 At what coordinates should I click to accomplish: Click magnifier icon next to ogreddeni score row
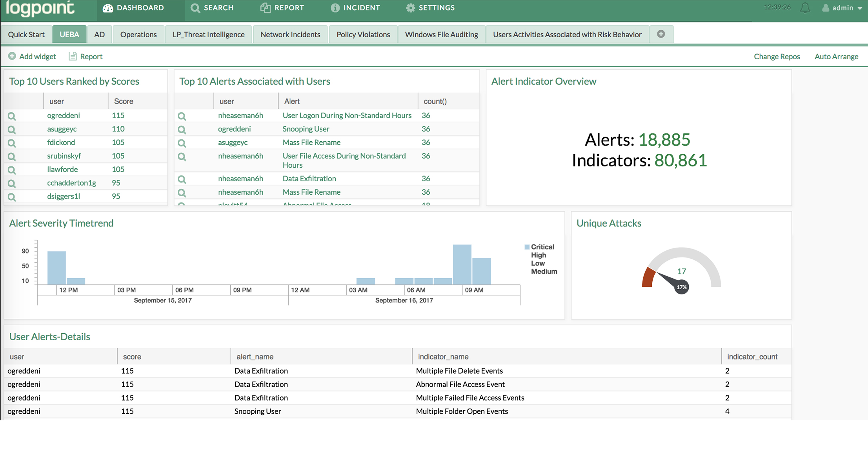click(x=12, y=116)
